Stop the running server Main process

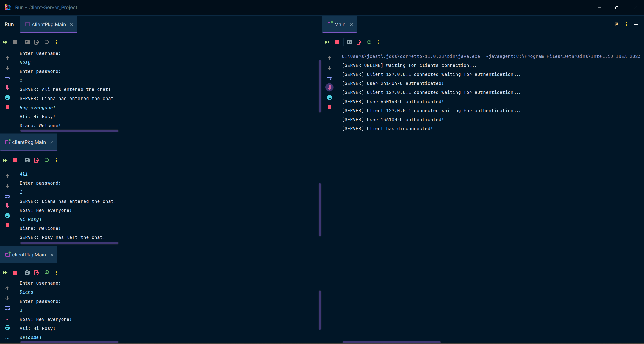(337, 42)
